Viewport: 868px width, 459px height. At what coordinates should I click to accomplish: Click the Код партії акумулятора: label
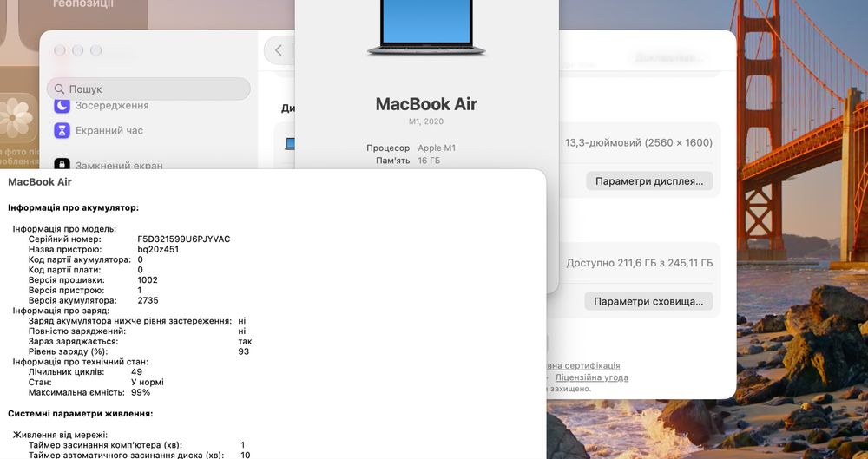pos(80,259)
